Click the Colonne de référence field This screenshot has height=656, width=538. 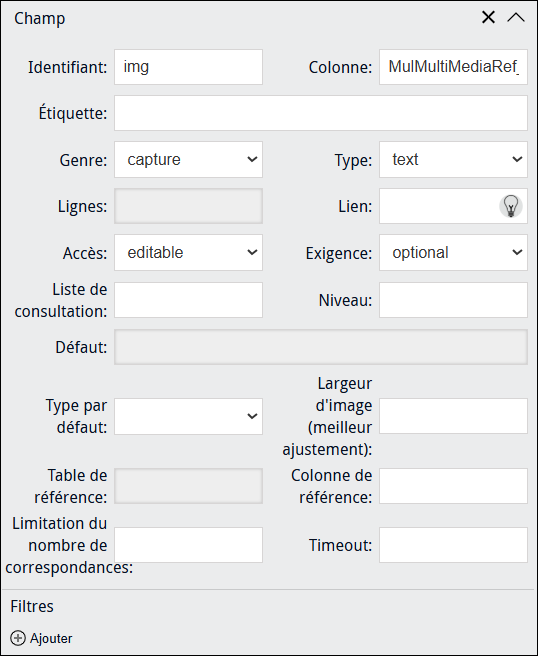tap(453, 486)
